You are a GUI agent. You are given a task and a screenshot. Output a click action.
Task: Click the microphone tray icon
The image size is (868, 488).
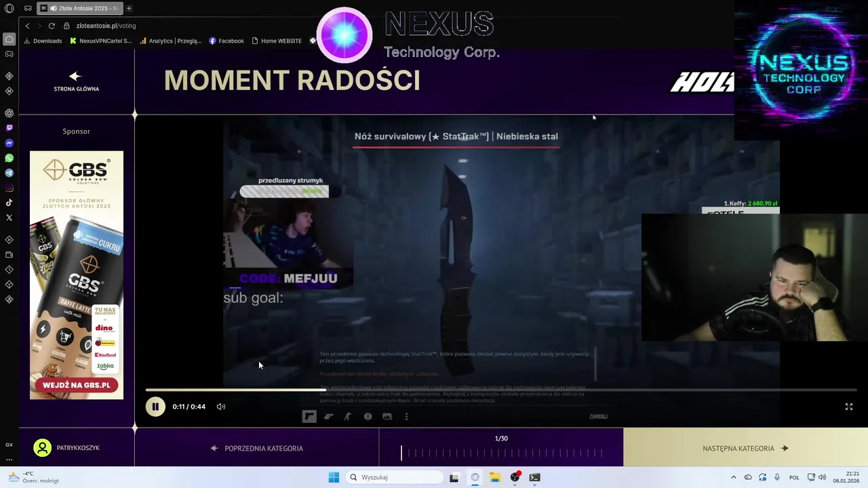(x=777, y=477)
